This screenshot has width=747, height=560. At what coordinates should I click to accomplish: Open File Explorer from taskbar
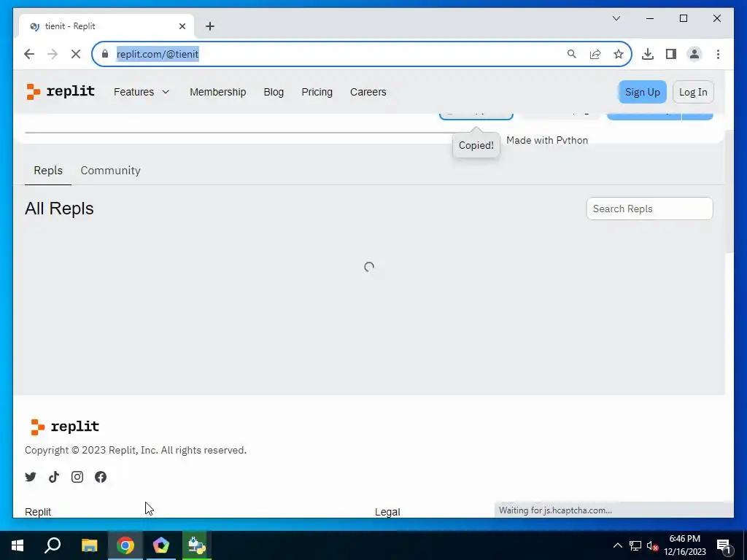(89, 545)
